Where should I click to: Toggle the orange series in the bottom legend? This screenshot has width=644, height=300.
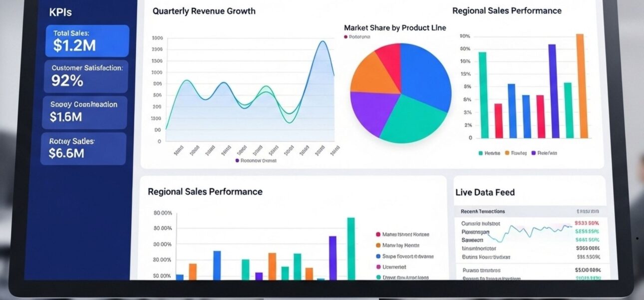click(378, 245)
